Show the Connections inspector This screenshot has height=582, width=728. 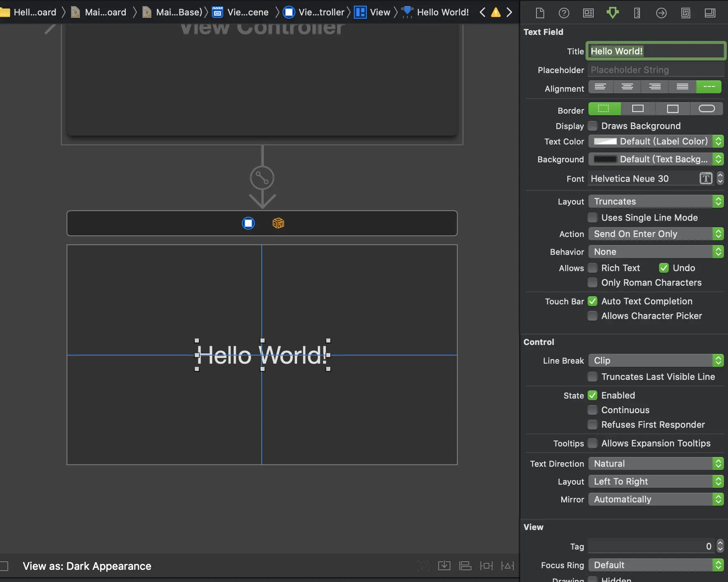[661, 13]
